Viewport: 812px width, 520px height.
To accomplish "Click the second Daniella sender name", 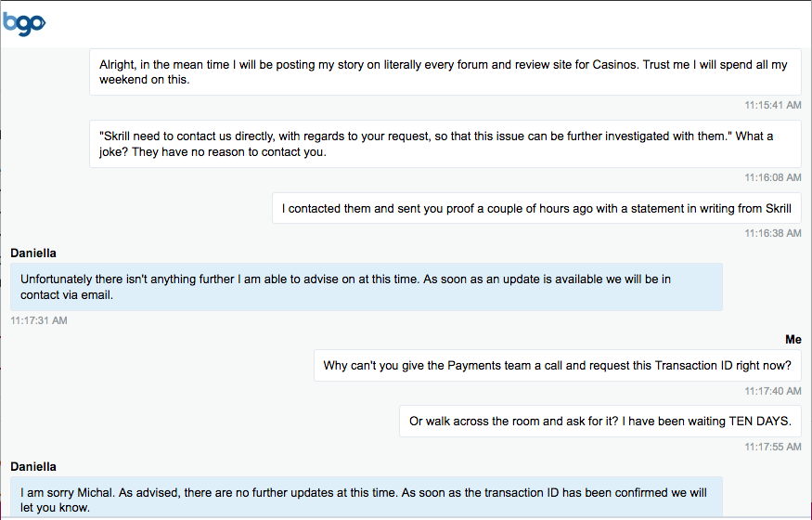I will click(33, 467).
